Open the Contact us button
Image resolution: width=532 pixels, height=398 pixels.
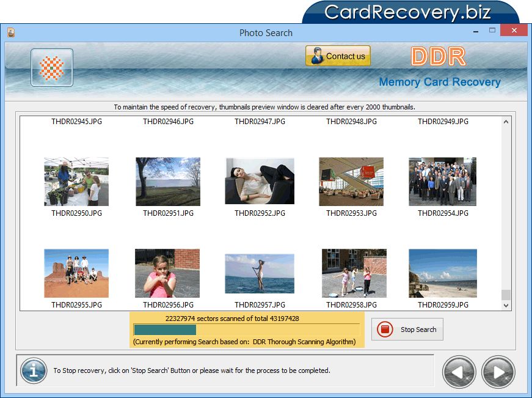coord(338,56)
